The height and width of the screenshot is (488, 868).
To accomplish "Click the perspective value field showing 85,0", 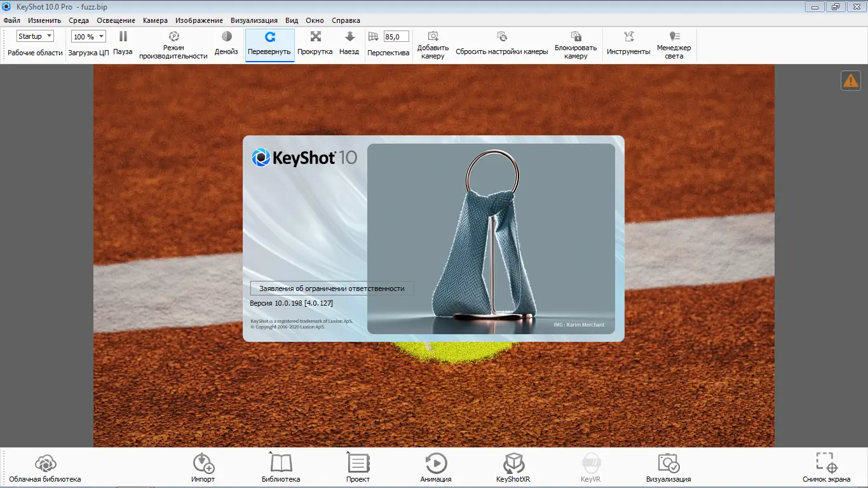I will point(396,37).
